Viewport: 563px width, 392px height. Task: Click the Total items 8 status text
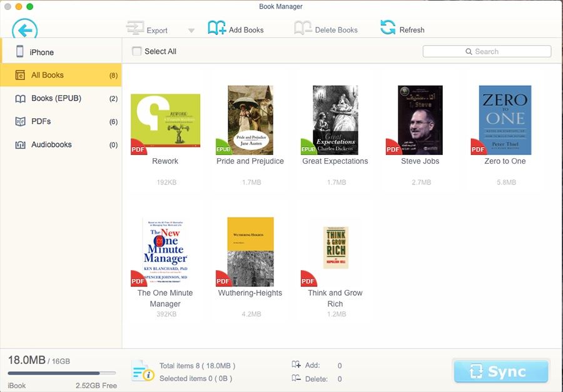point(198,366)
